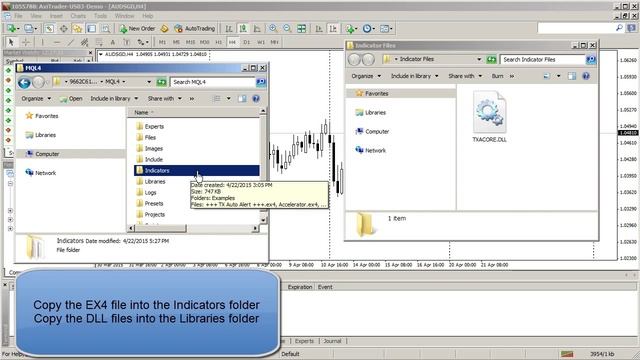640x360 pixels.
Task: Click the Search MQL4 field
Action: point(213,82)
